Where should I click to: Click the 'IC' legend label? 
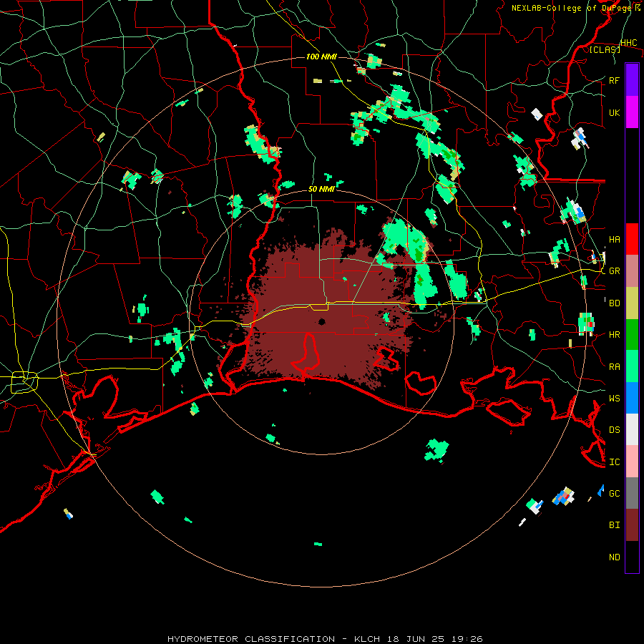615,462
